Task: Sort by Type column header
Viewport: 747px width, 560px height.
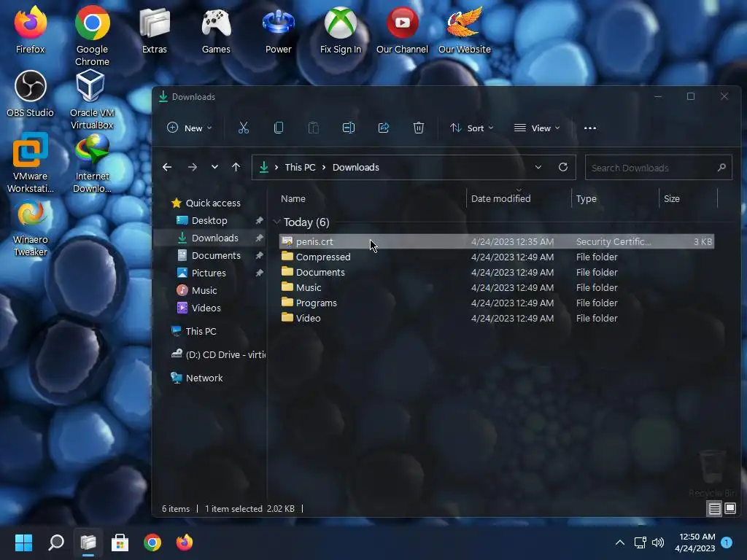Action: pyautogui.click(x=586, y=198)
